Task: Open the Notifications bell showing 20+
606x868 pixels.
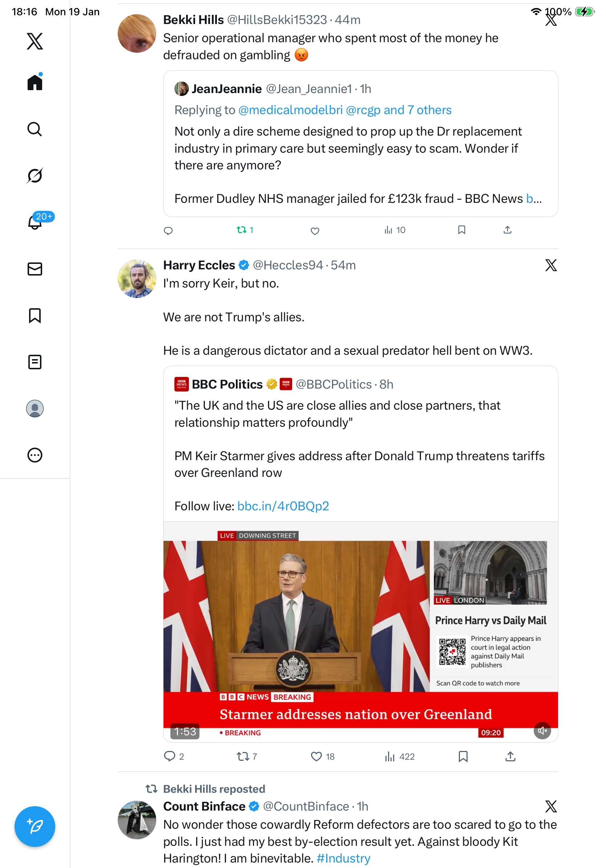Action: coord(35,222)
